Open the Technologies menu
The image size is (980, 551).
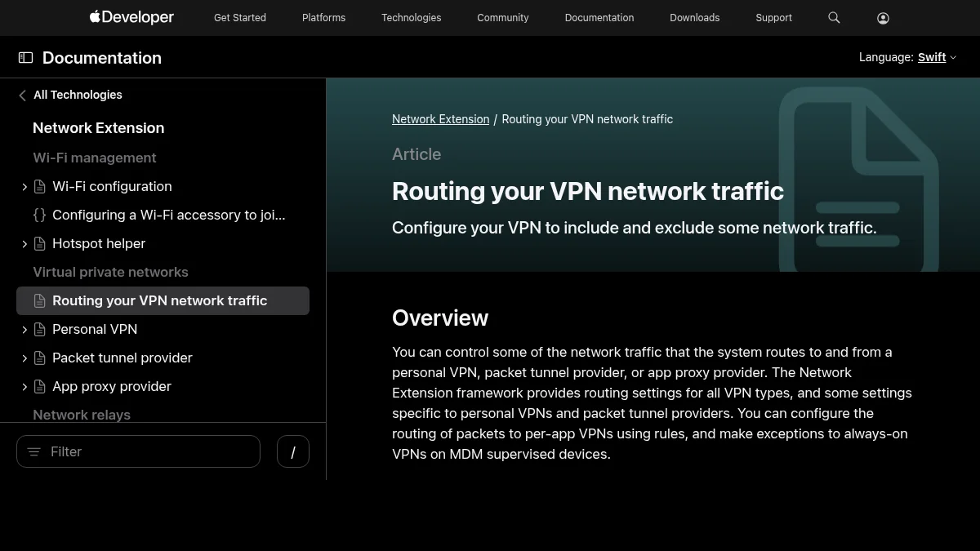(x=411, y=17)
